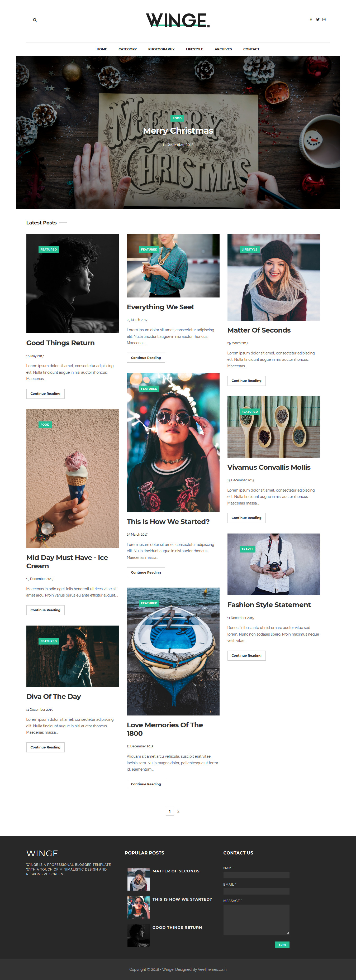The width and height of the screenshot is (356, 980).
Task: Open the Everything We See! post title
Action: coord(160,307)
